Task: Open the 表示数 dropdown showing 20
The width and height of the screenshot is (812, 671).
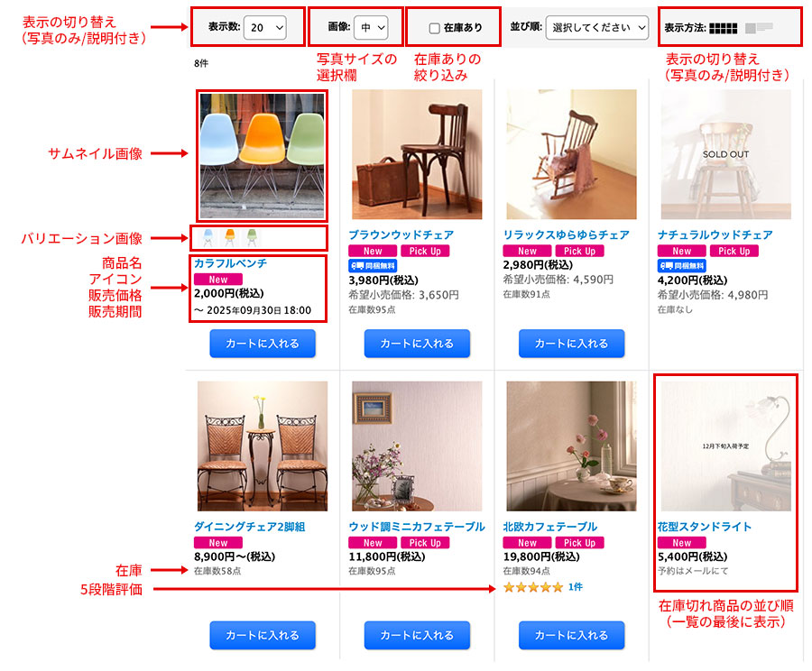Action: coord(265,27)
